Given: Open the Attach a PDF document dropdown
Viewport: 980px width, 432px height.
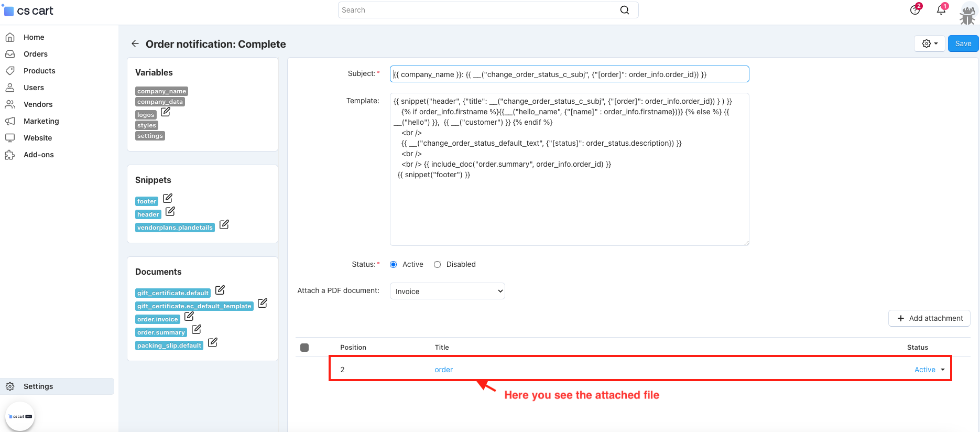Looking at the screenshot, I should tap(448, 291).
